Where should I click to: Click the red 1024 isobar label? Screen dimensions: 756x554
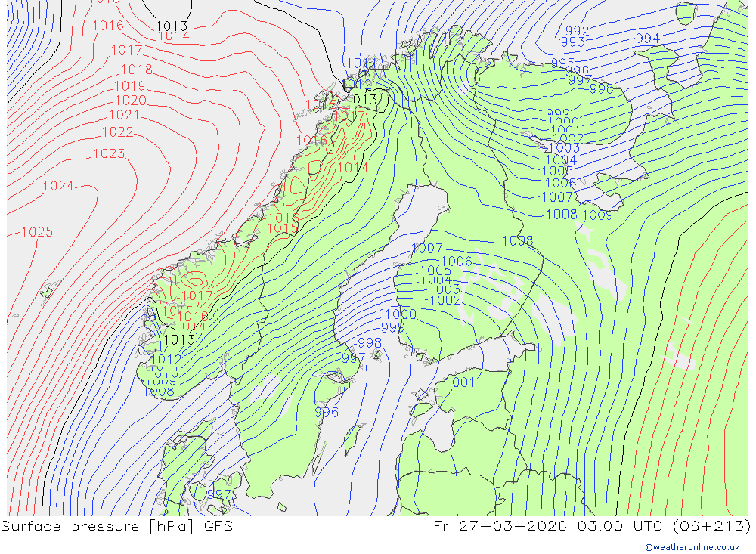tap(58, 186)
